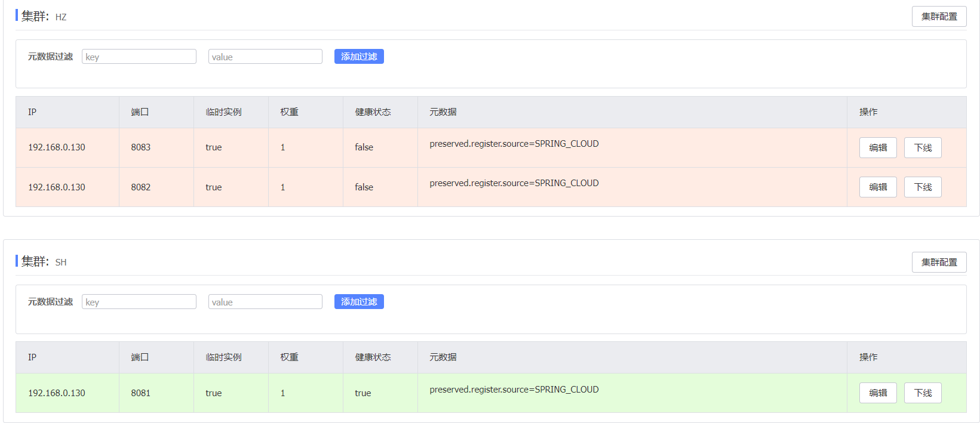Focus the value filter field in HZ cluster
The height and width of the screenshot is (423, 980).
pos(265,57)
